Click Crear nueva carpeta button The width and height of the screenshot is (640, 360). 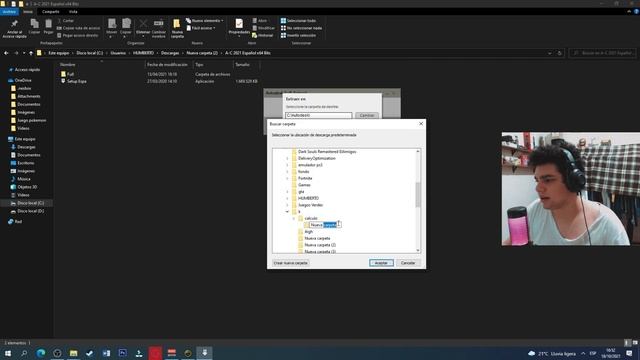point(291,263)
